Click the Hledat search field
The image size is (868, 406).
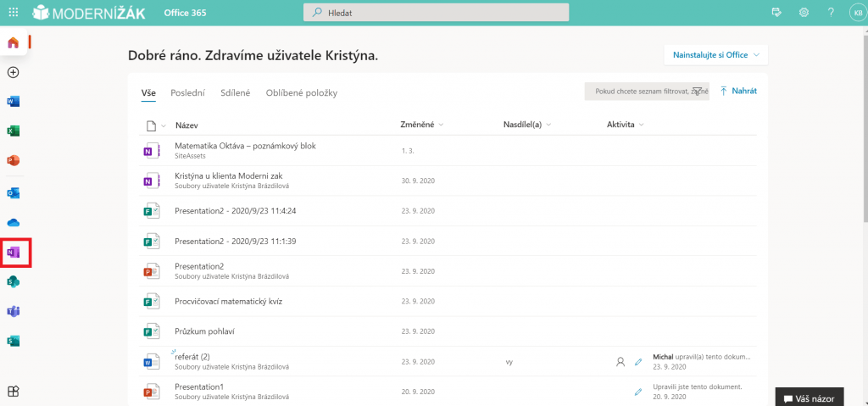coord(437,13)
